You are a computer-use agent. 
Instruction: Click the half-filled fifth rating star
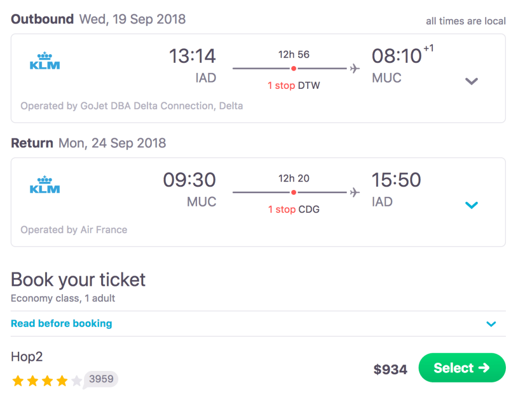(76, 379)
